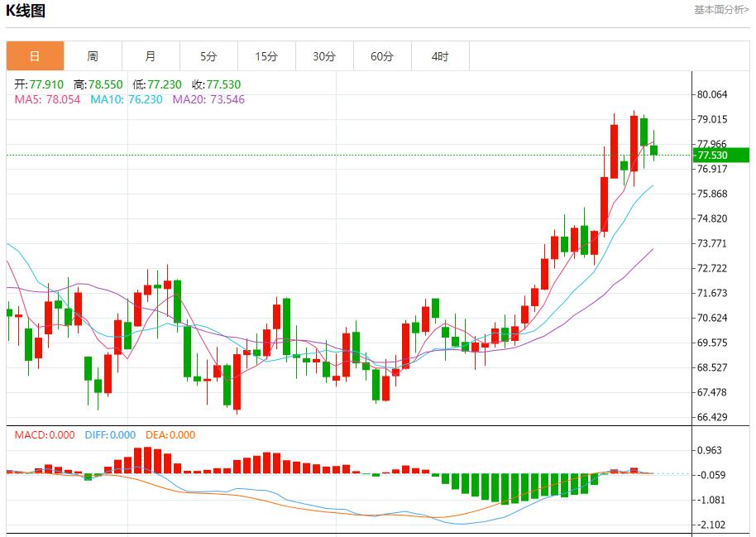Click the K线图 title heading
Screen dimensions: 756x537
(x=26, y=11)
